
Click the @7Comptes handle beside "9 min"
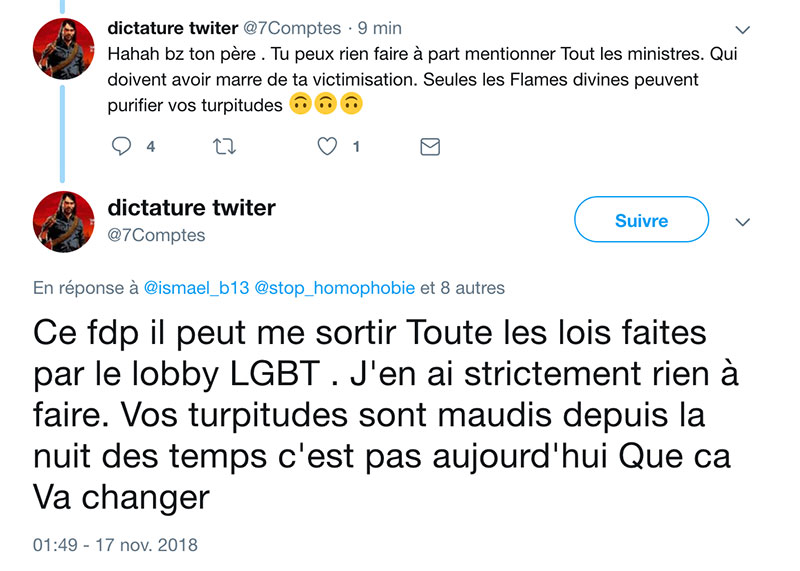coord(291,29)
